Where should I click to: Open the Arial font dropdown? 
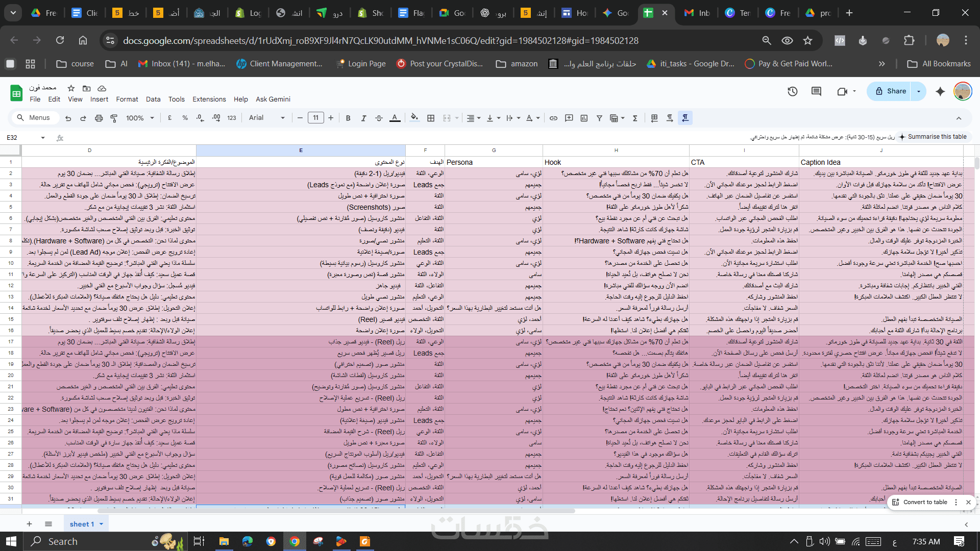coord(266,118)
